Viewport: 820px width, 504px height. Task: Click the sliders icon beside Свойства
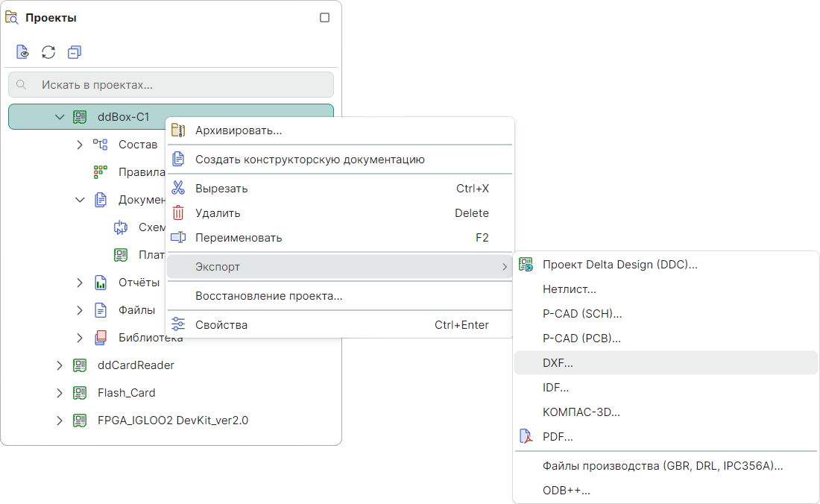(x=178, y=324)
